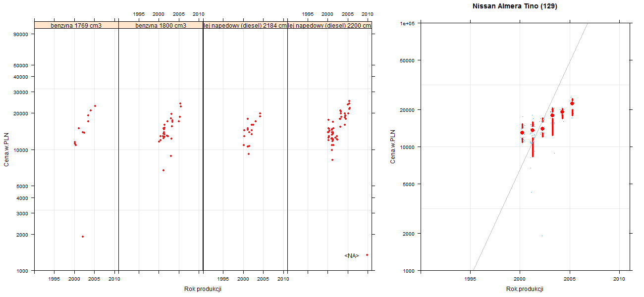Screen dimensions: 644x297
Task: Select the diesel 2184 cm panel header
Action: (x=245, y=25)
